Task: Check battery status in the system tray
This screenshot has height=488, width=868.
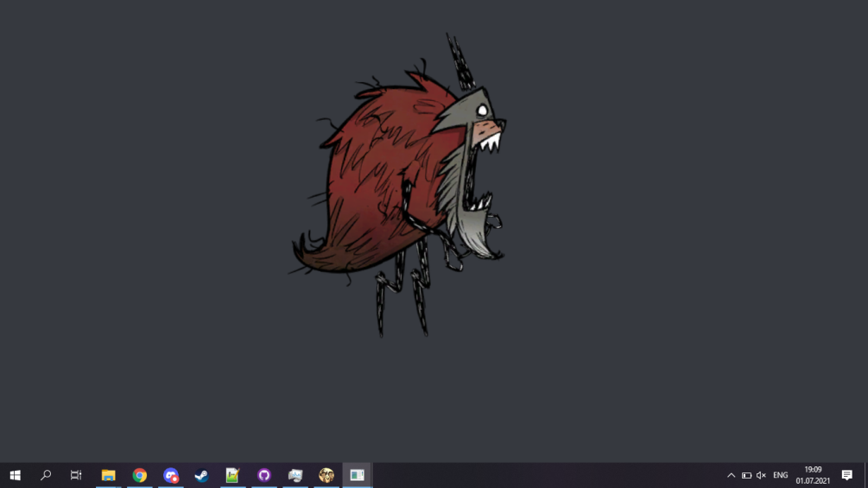Action: [x=746, y=475]
